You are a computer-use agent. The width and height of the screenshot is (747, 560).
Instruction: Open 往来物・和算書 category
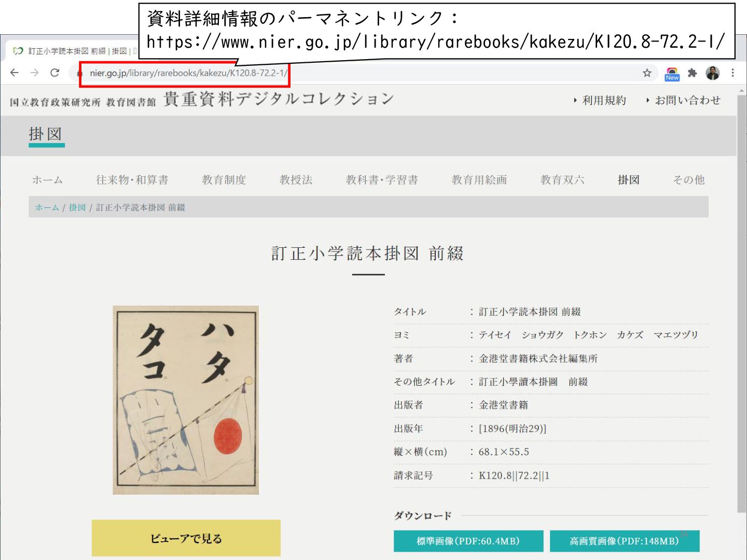pos(132,180)
